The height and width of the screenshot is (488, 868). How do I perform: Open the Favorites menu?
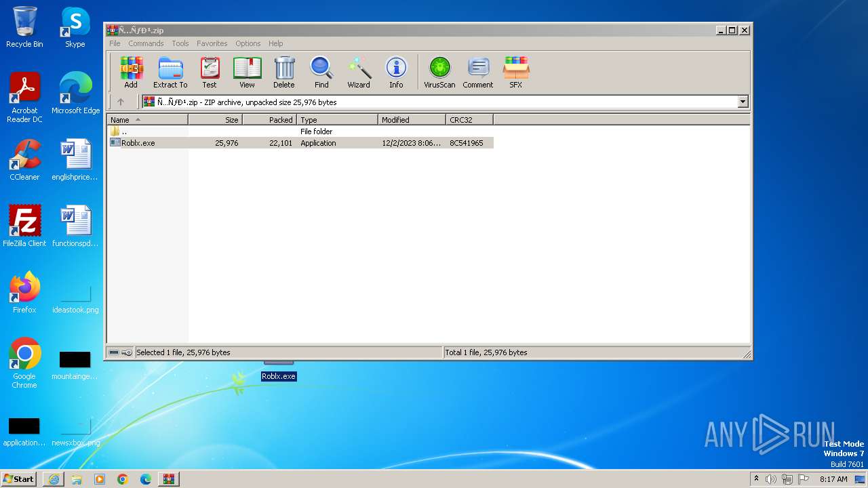212,43
